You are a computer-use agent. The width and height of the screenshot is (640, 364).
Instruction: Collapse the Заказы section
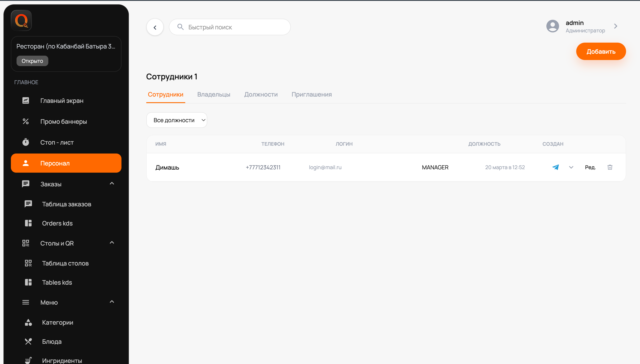click(x=112, y=184)
